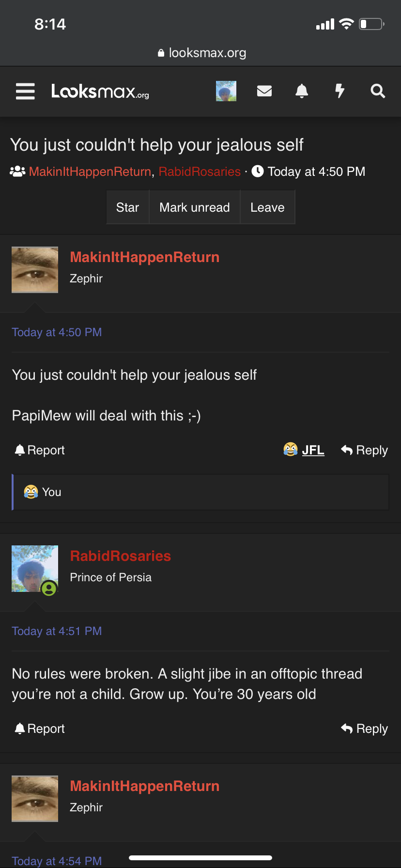Open the hamburger navigation menu
Image resolution: width=401 pixels, height=868 pixels.
click(x=25, y=91)
